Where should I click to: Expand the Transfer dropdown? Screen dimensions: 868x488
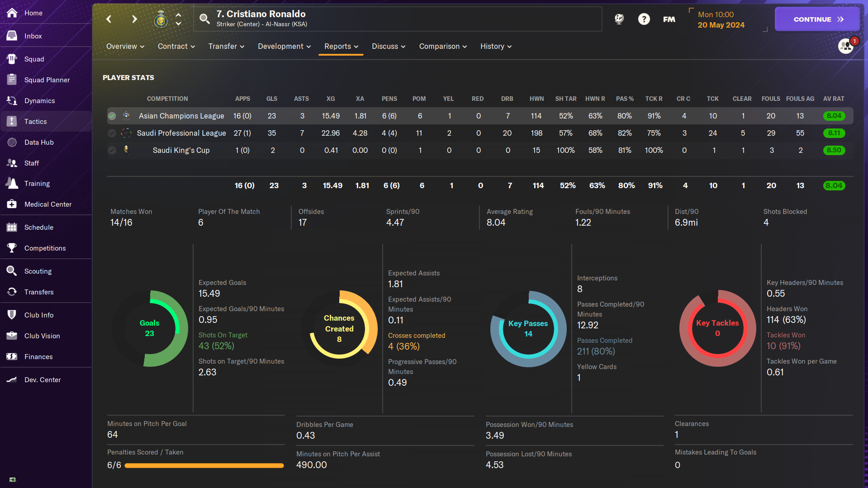[x=226, y=46]
